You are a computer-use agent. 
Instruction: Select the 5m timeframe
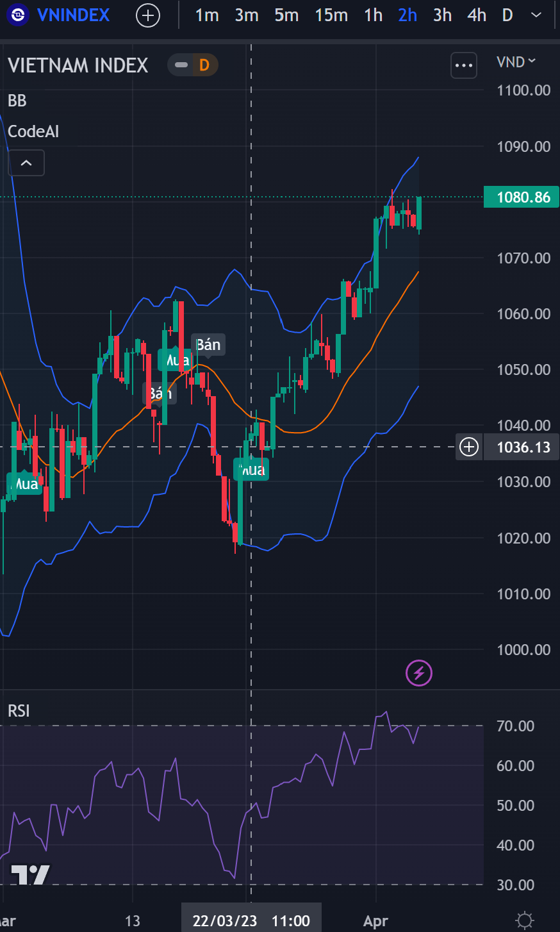click(x=286, y=15)
